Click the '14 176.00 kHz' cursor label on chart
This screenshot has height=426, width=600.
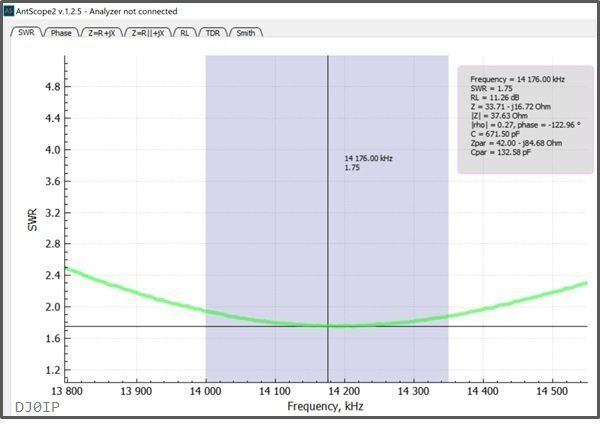tap(368, 158)
